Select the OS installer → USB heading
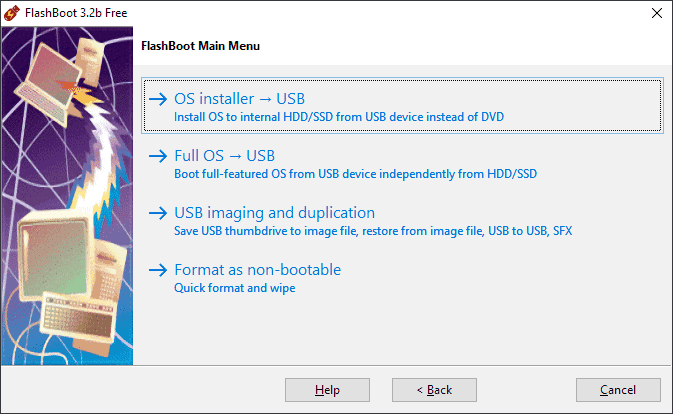 (239, 99)
